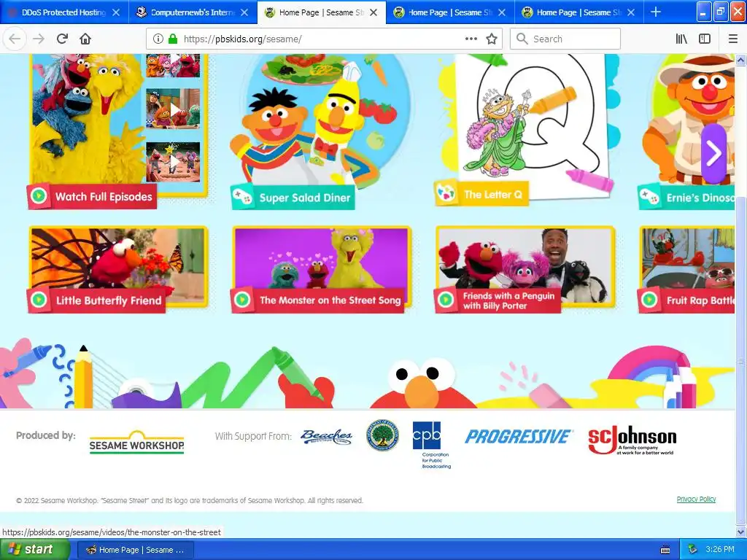Click the keyboard icon in taskbar

coord(665,550)
